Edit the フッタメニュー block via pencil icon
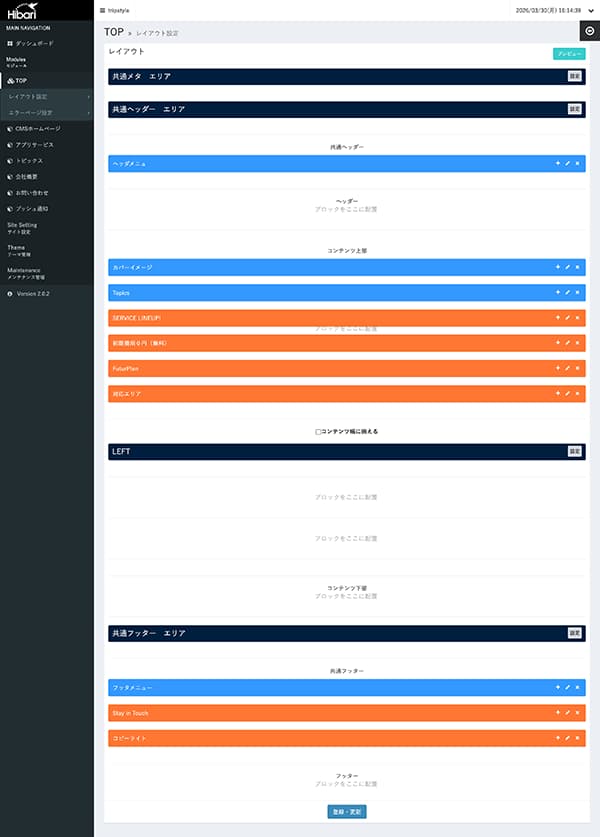 567,688
